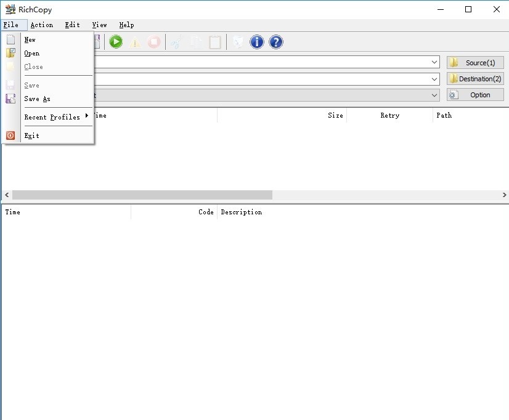The width and height of the screenshot is (509, 420).
Task: Click the scissors Cut toolbar icon
Action: 177,42
